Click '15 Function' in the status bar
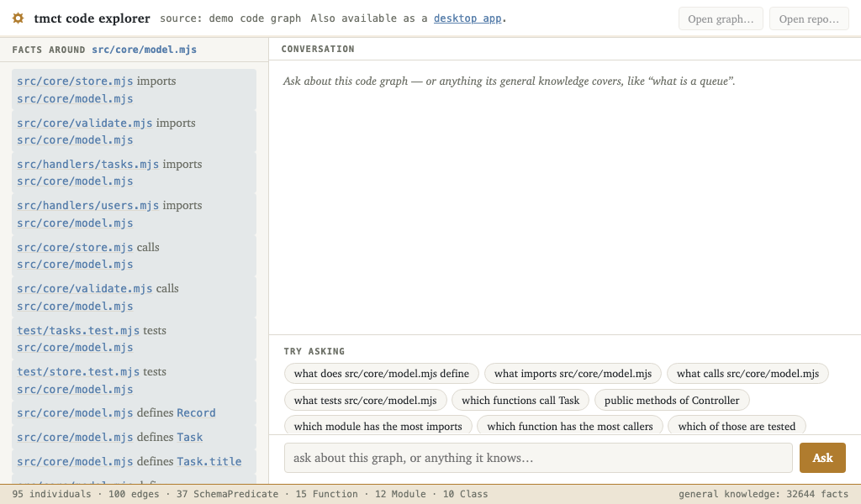 pos(327,494)
